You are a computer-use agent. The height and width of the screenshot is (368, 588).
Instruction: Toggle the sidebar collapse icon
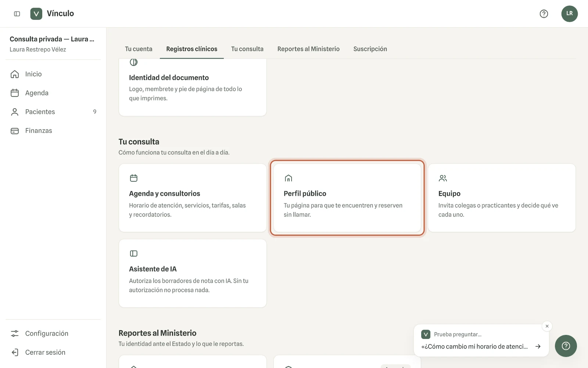17,14
